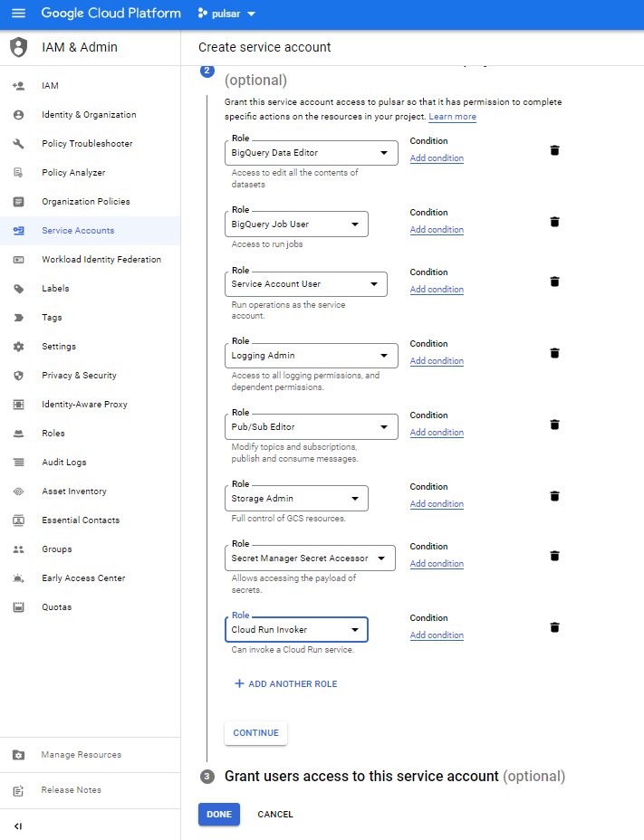The image size is (644, 840).
Task: Click the Identity-Aware Proxy icon
Action: tap(19, 404)
